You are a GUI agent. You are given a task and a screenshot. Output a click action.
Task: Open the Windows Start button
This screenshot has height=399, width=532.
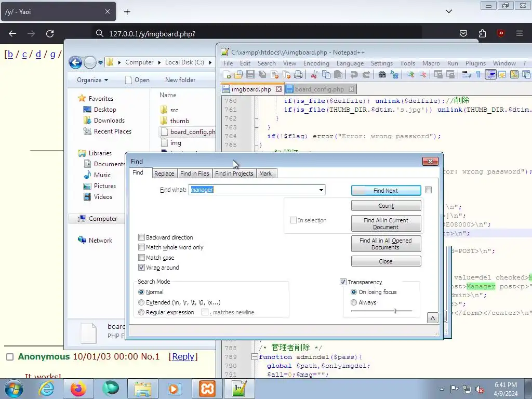click(x=13, y=389)
